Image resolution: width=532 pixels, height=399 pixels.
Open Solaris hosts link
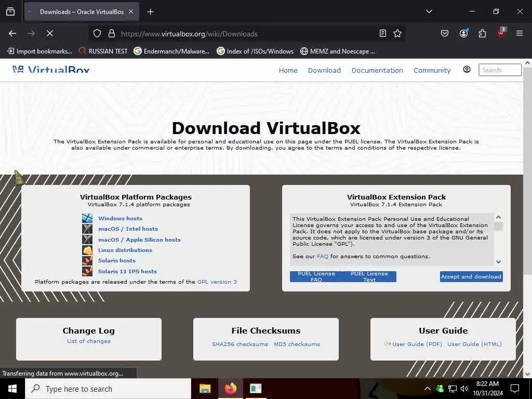coord(117,261)
